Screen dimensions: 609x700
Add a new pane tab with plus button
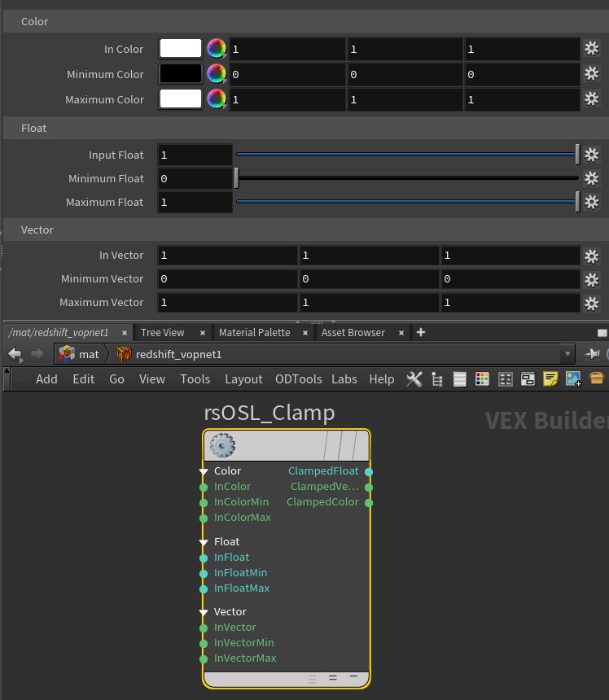click(x=421, y=332)
